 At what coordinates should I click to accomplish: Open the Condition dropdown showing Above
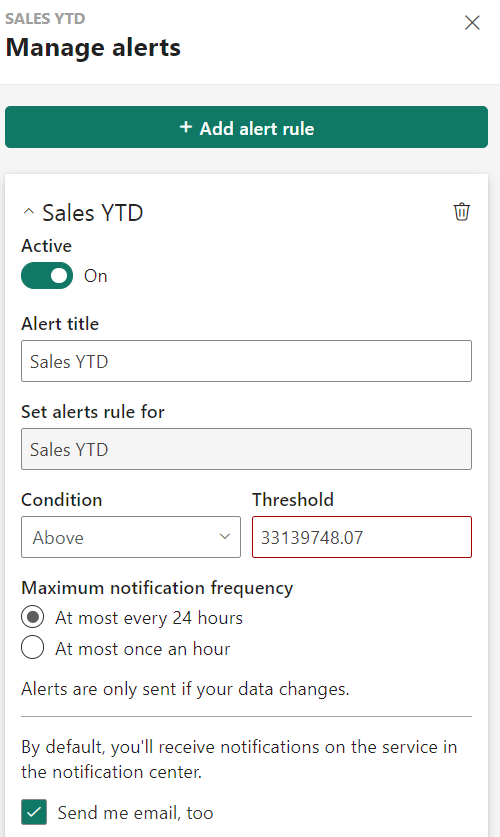tap(131, 537)
